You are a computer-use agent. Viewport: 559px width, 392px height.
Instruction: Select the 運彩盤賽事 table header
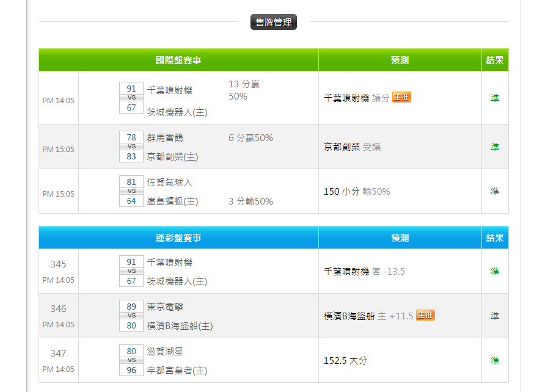[178, 238]
